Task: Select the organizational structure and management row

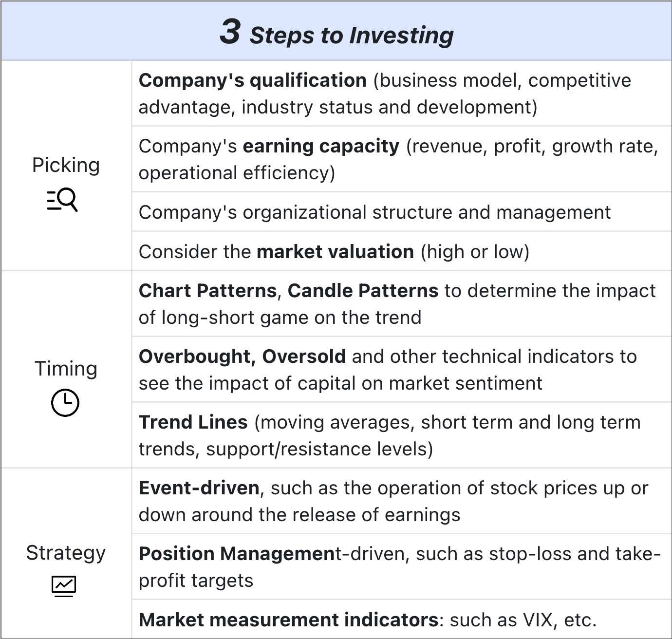Action: pos(401,212)
